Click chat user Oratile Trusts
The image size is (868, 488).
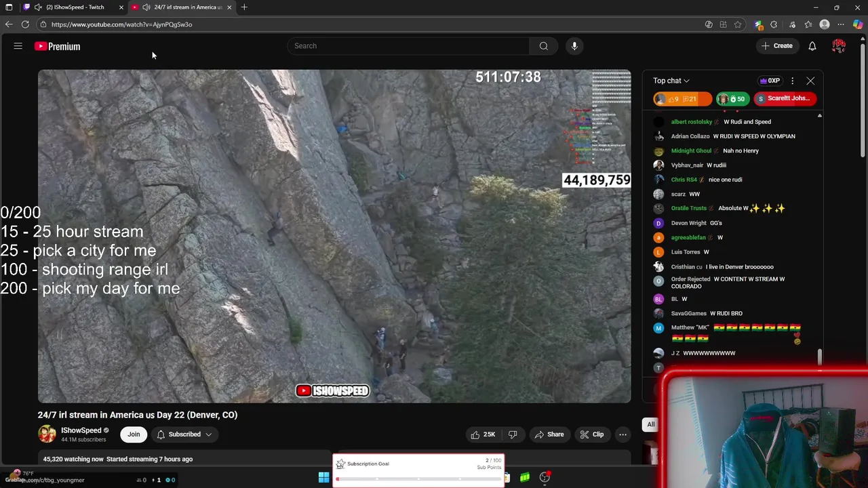688,209
